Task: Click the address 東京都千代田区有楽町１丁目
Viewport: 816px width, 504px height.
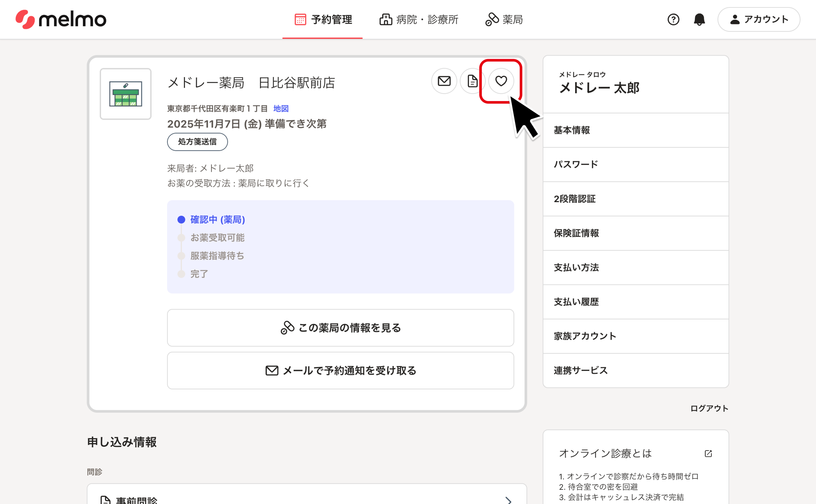Action: click(x=217, y=108)
